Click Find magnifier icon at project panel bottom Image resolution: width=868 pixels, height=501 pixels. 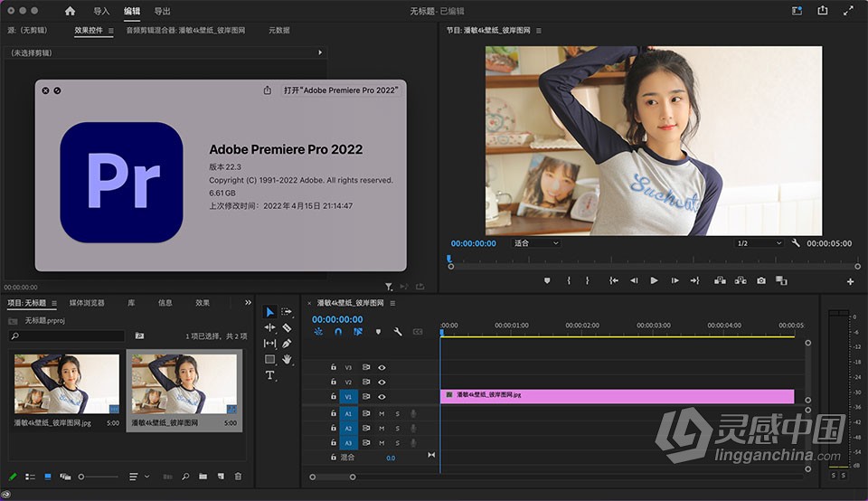[x=185, y=476]
